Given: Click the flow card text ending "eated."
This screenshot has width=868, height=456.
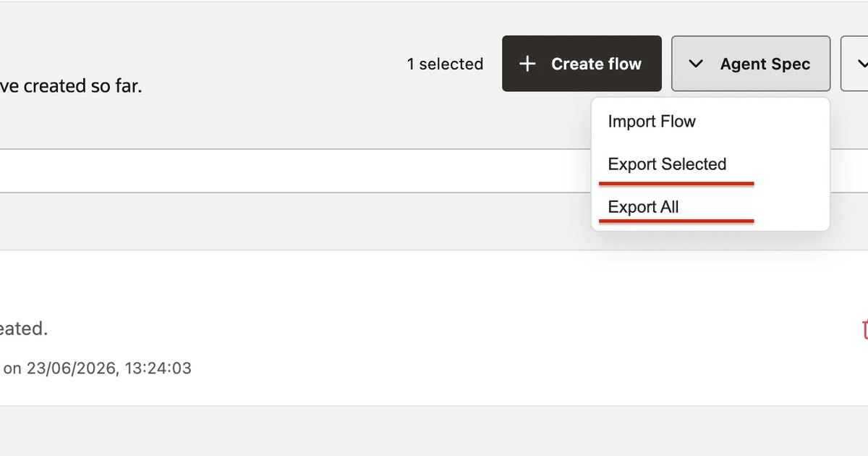Looking at the screenshot, I should (24, 329).
